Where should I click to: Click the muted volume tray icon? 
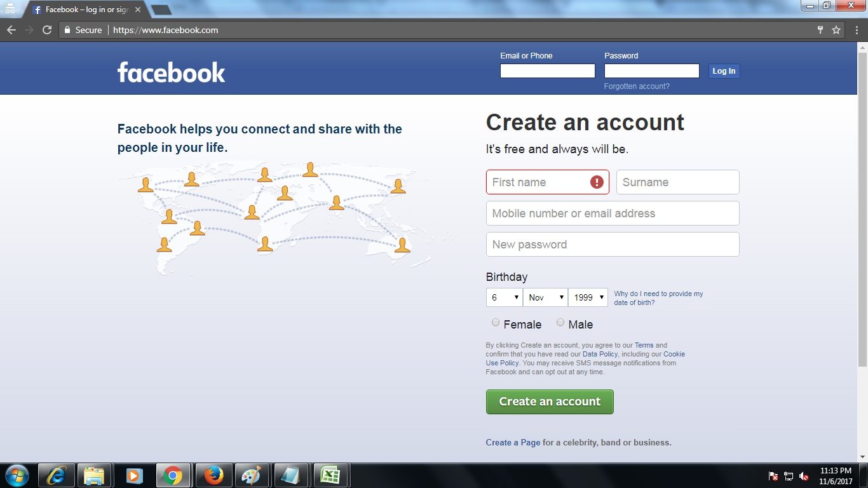[x=804, y=476]
